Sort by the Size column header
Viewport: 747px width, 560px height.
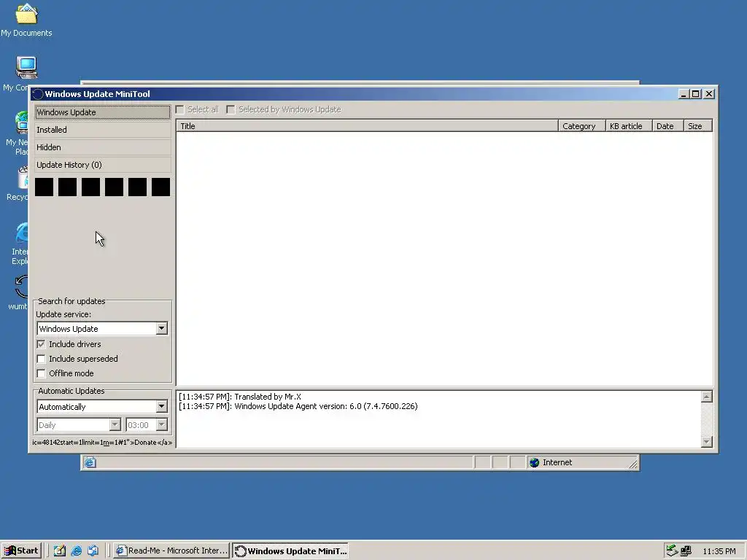click(698, 126)
